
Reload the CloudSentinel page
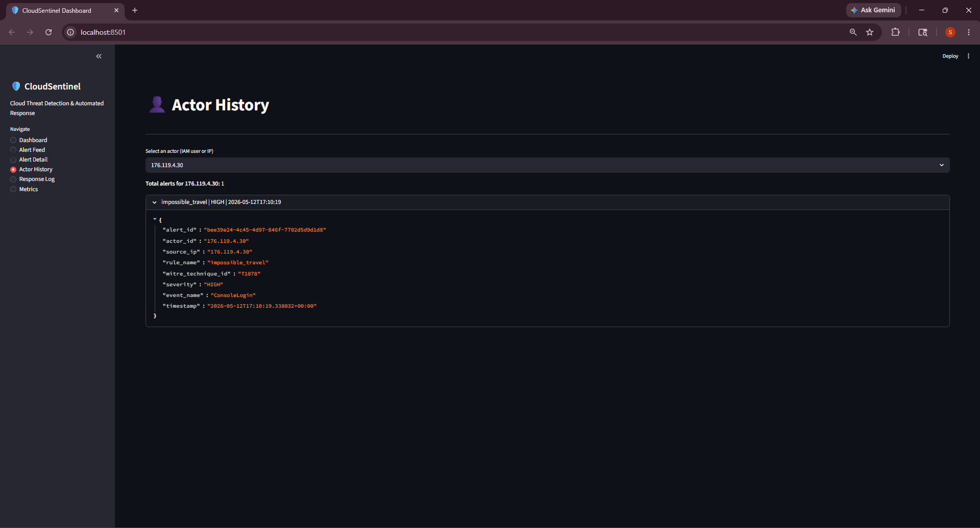coord(49,32)
